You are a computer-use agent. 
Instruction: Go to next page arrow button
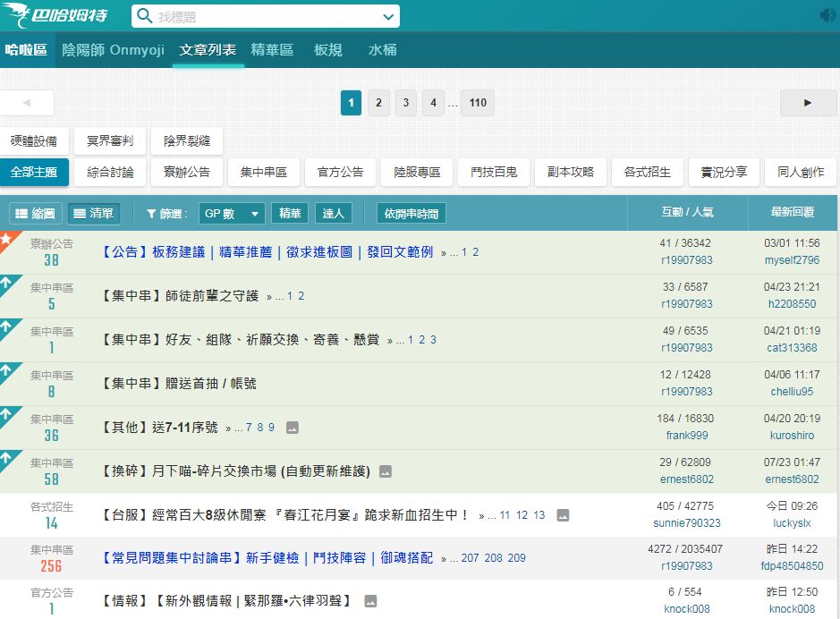[x=808, y=103]
